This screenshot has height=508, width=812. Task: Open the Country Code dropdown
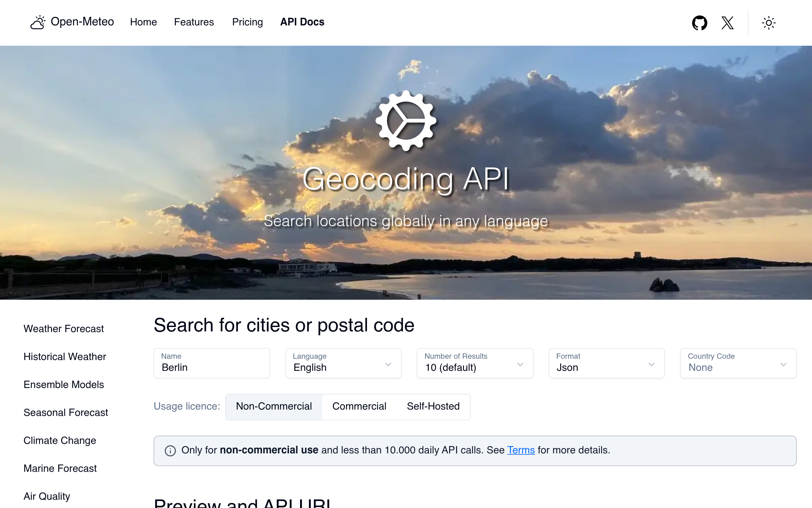[738, 363]
